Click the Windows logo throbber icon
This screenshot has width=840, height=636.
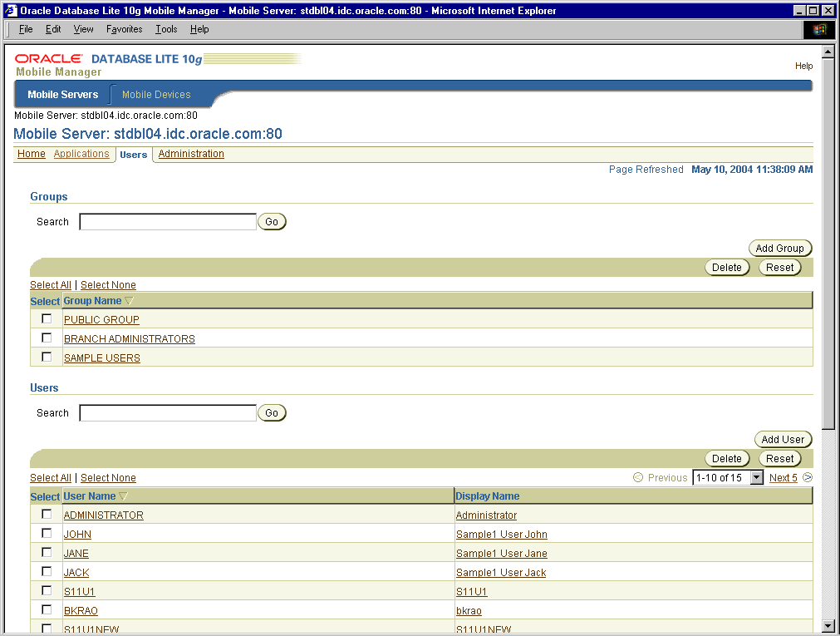click(819, 29)
